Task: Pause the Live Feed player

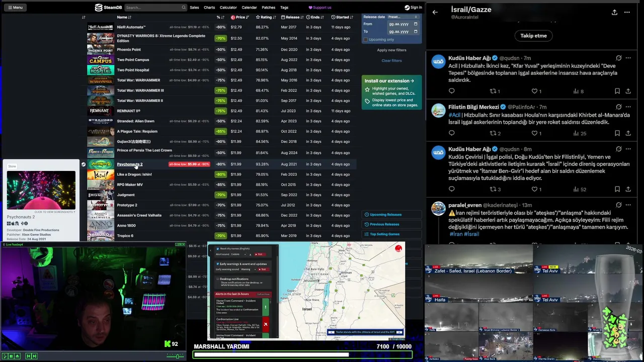Action: (11, 356)
